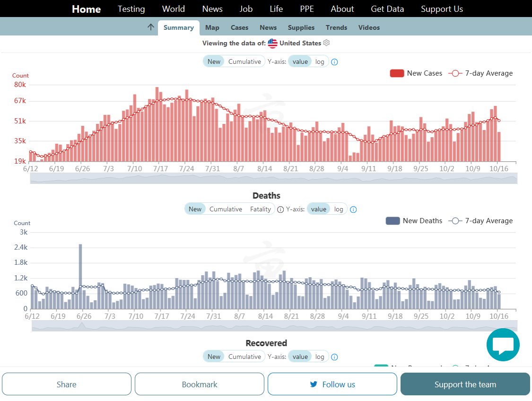Image resolution: width=532 pixels, height=401 pixels.
Task: Open Testing page in top navigation
Action: pyautogui.click(x=131, y=9)
